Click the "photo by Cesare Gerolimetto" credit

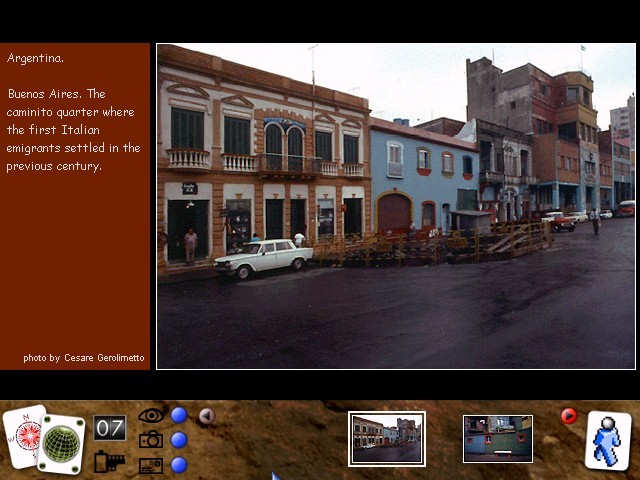(x=84, y=358)
